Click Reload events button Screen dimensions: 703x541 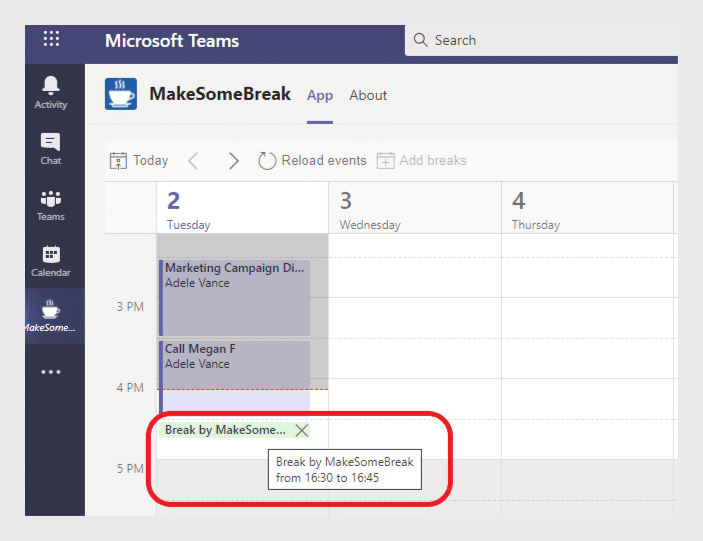tap(312, 160)
